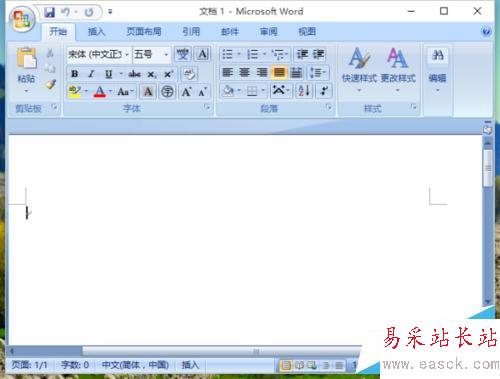Open 快速样式 gallery
The height and width of the screenshot is (379, 500).
[x=359, y=70]
